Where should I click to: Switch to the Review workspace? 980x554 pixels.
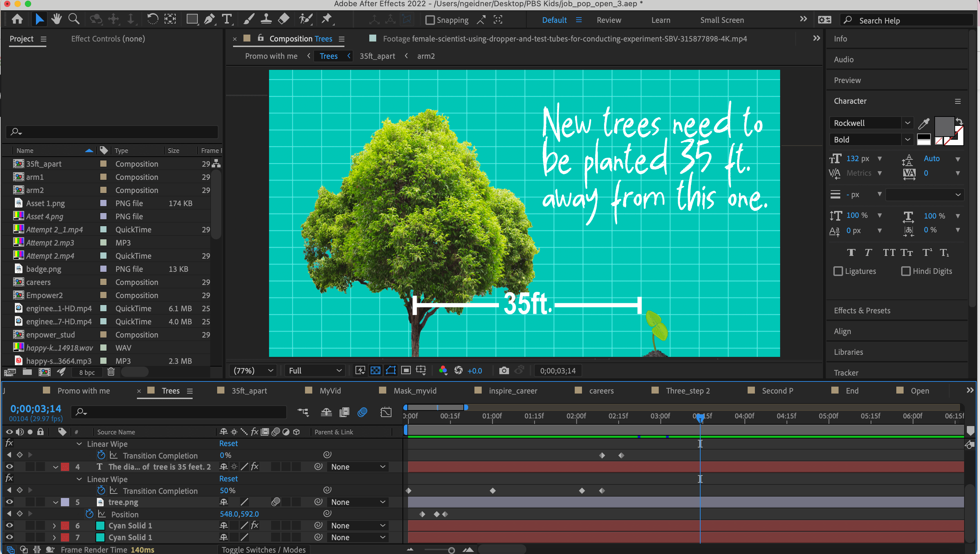tap(608, 20)
